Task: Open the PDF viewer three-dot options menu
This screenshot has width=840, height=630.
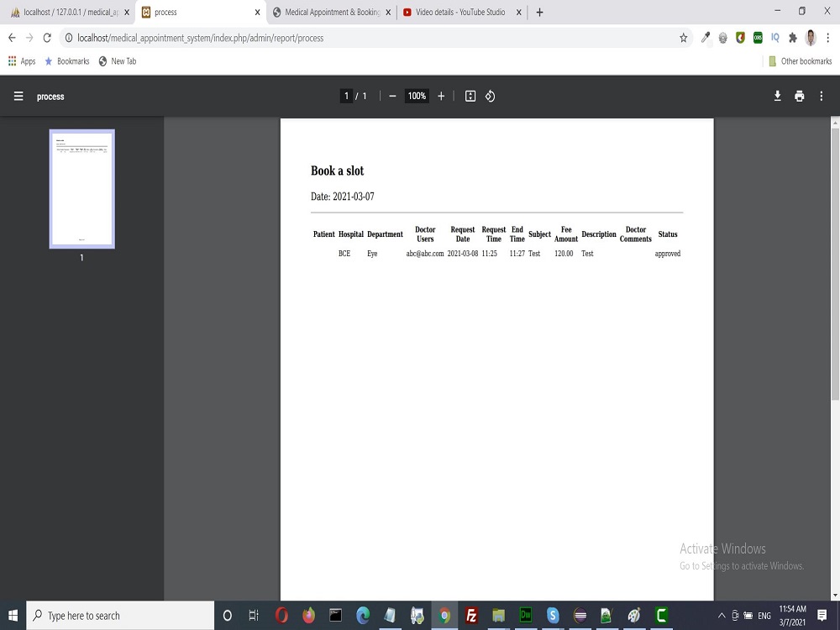Action: (x=822, y=96)
